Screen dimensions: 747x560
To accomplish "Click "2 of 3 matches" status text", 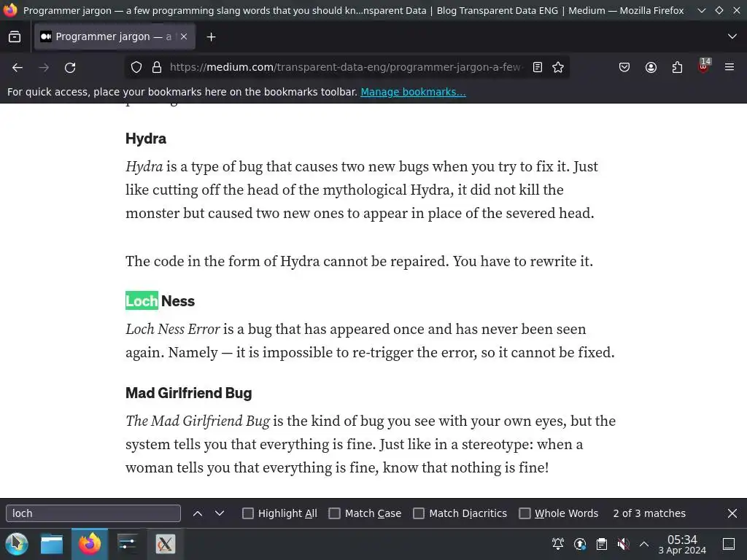I will pyautogui.click(x=649, y=513).
